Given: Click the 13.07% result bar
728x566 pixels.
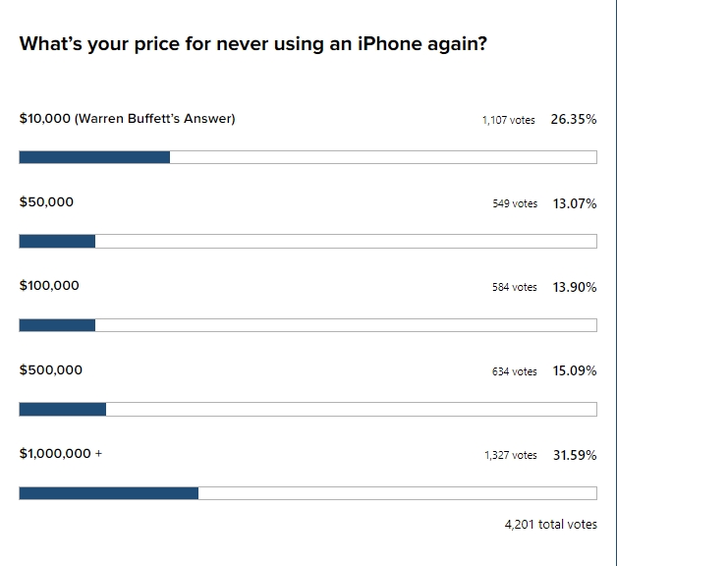Looking at the screenshot, I should click(x=308, y=241).
